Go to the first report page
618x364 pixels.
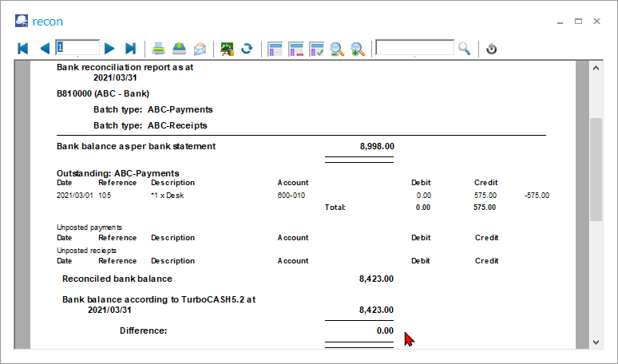pyautogui.click(x=22, y=49)
